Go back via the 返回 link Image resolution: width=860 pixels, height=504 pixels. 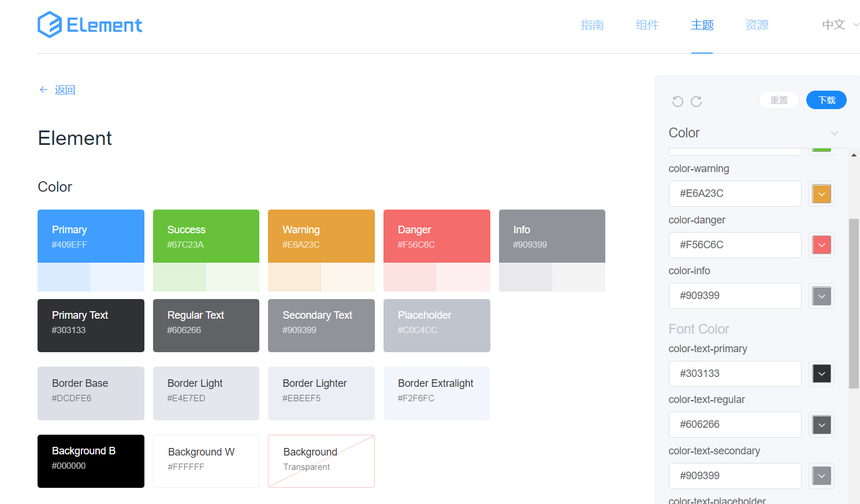coord(65,89)
